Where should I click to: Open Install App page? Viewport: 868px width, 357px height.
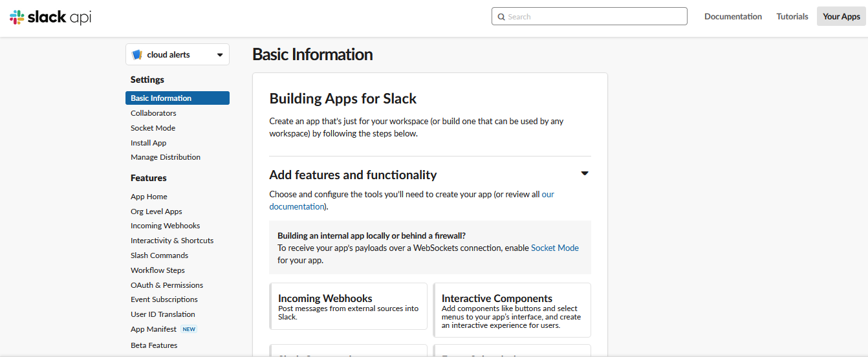tap(148, 143)
